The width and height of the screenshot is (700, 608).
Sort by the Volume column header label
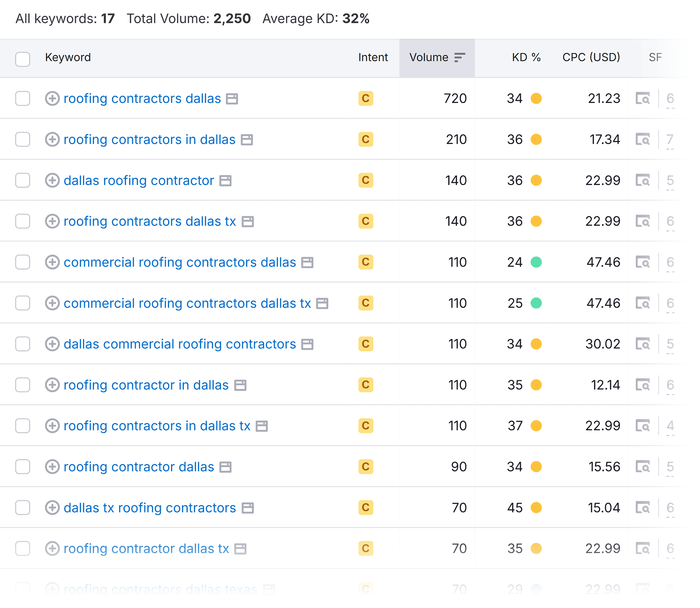coord(429,57)
